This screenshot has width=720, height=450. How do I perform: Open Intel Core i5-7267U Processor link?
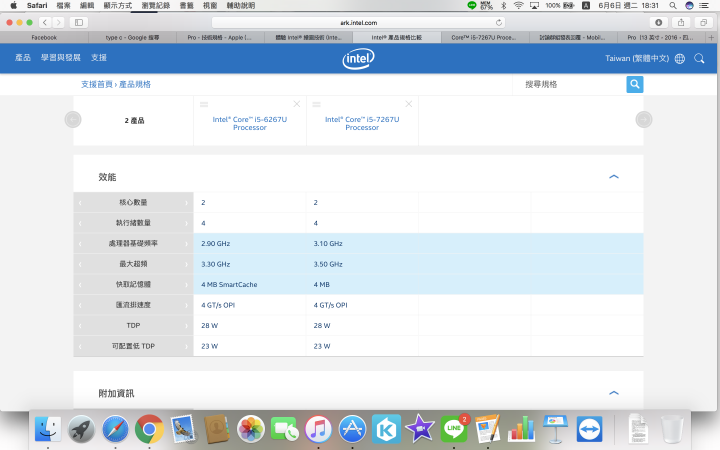[x=362, y=123]
